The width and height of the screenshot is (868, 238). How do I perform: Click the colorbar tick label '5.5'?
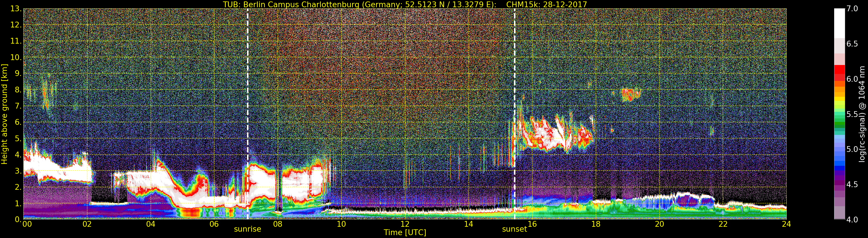point(852,114)
